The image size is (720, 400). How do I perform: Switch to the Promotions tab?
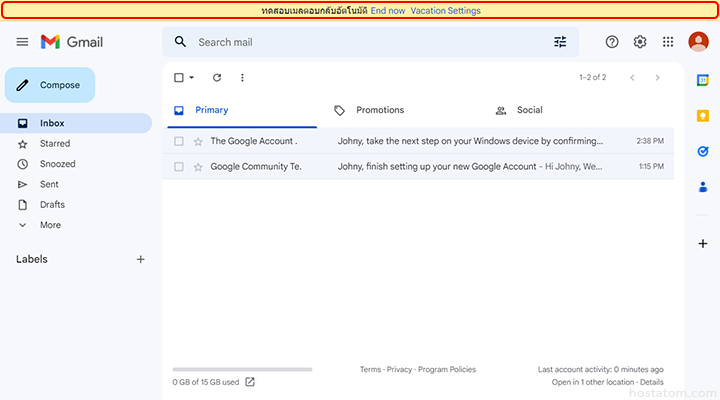(x=380, y=110)
